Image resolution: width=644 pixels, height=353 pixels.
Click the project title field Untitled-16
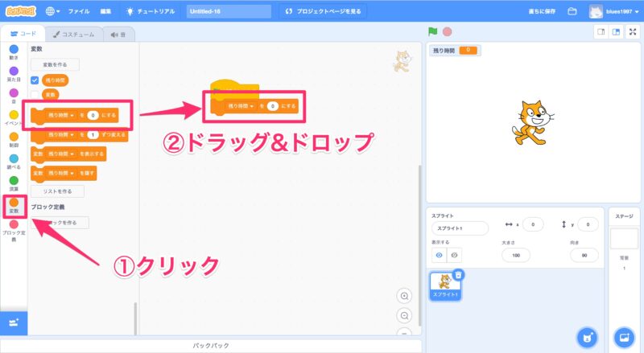pos(229,12)
